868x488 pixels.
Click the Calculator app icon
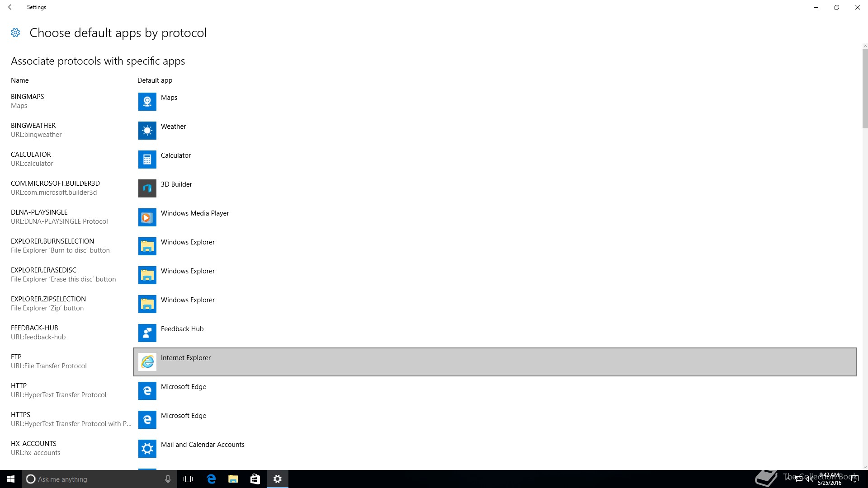click(x=147, y=160)
